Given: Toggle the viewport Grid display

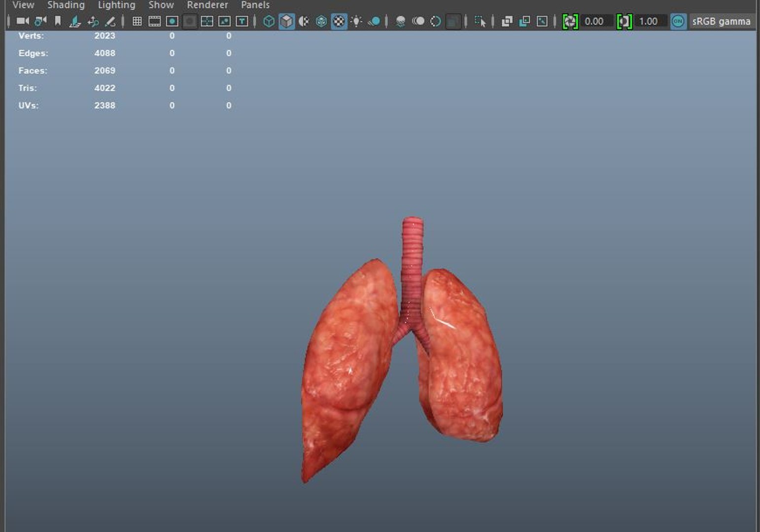Looking at the screenshot, I should (x=137, y=21).
